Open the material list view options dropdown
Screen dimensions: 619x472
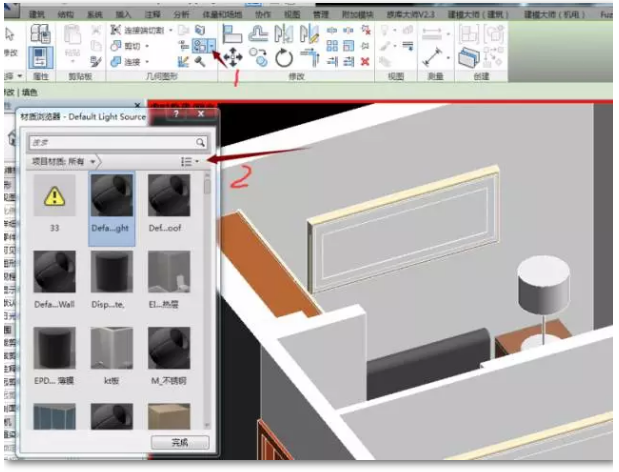tap(189, 161)
